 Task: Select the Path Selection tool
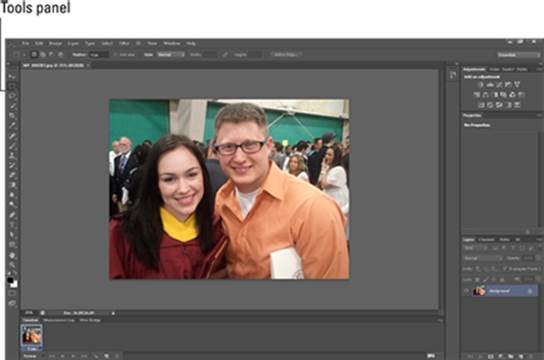[x=12, y=235]
